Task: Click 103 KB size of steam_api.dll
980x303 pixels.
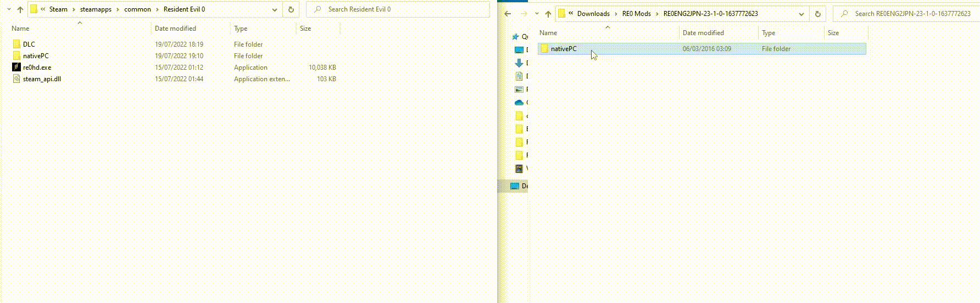Action: coord(326,79)
